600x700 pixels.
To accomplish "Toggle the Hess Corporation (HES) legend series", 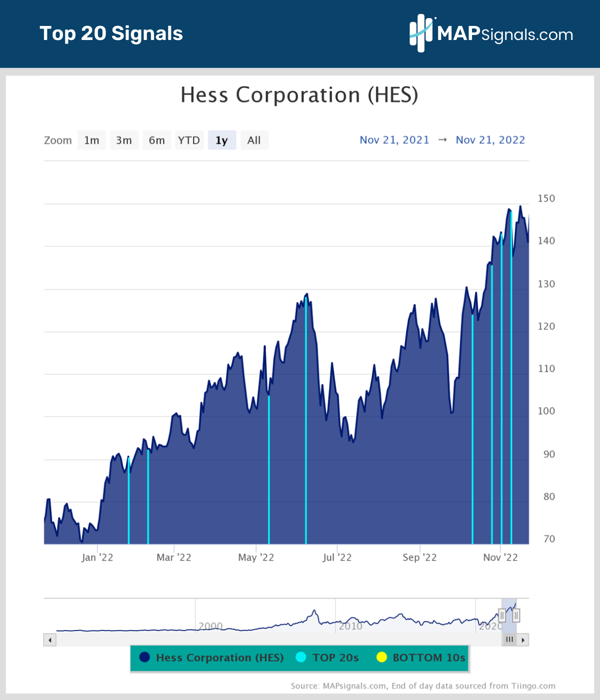I will click(211, 657).
